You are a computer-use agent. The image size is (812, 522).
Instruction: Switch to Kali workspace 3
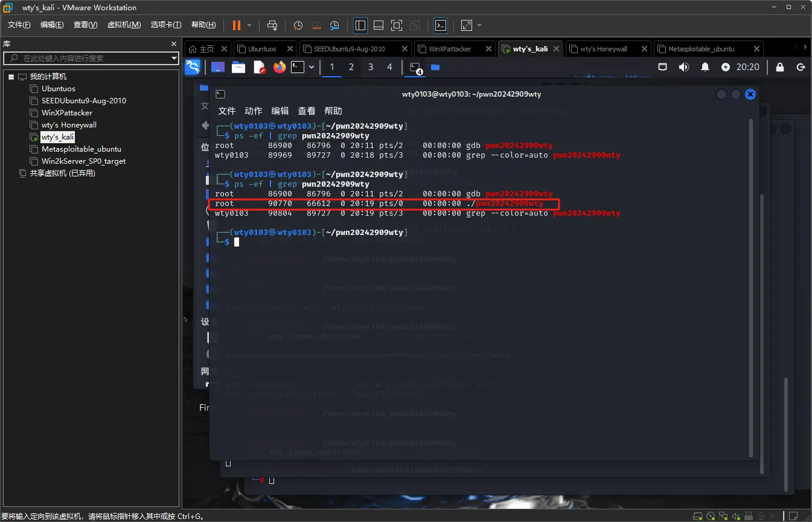371,67
